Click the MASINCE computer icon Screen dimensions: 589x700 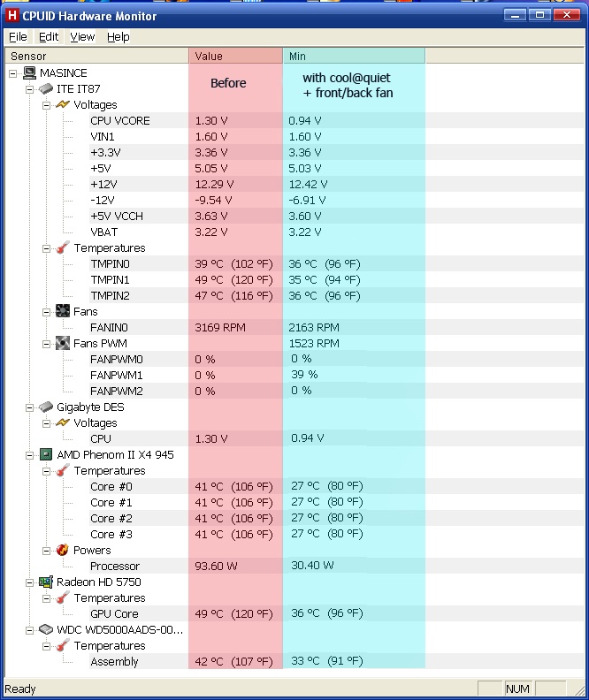tap(29, 72)
